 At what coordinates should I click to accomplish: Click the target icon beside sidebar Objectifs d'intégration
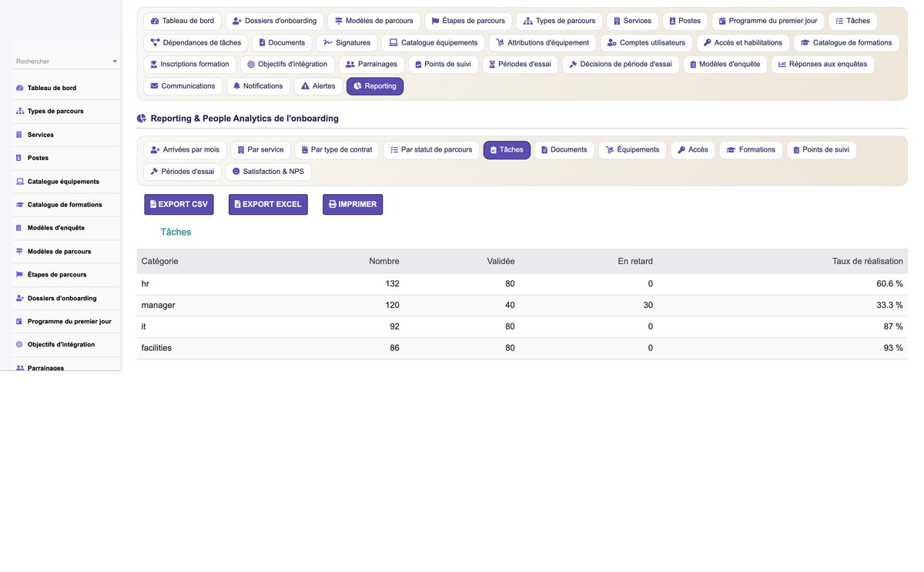pyautogui.click(x=19, y=345)
